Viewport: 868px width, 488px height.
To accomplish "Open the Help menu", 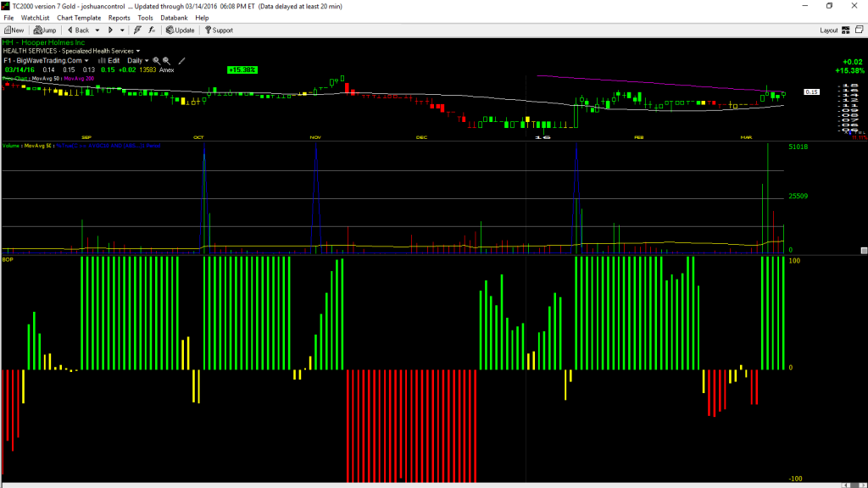I will point(202,18).
